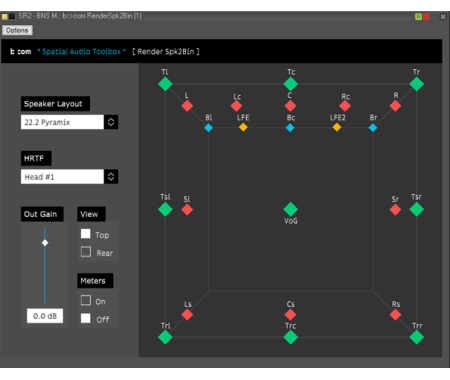
Task: Click the yellow icon in title bar
Action: click(4, 16)
